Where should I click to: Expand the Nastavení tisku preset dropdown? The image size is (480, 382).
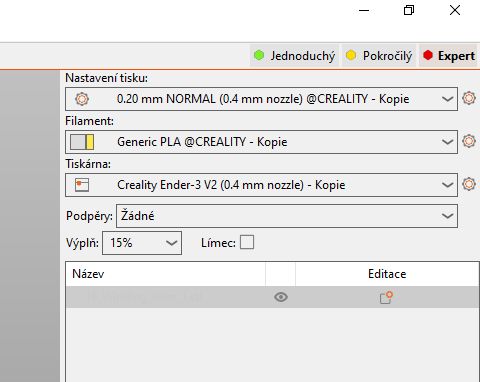tap(447, 99)
